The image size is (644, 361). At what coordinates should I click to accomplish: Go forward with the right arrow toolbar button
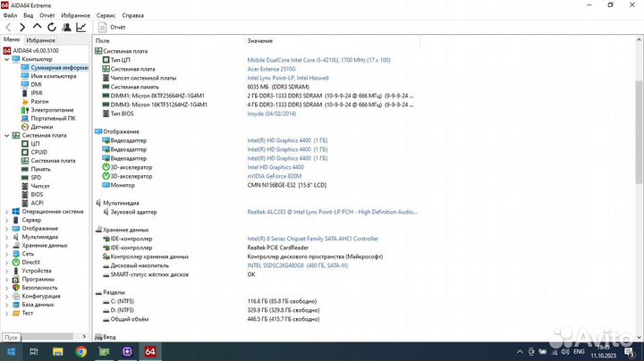(22, 27)
